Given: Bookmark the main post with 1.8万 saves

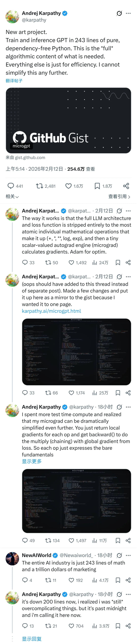Looking at the screenshot, I should coord(97,186).
